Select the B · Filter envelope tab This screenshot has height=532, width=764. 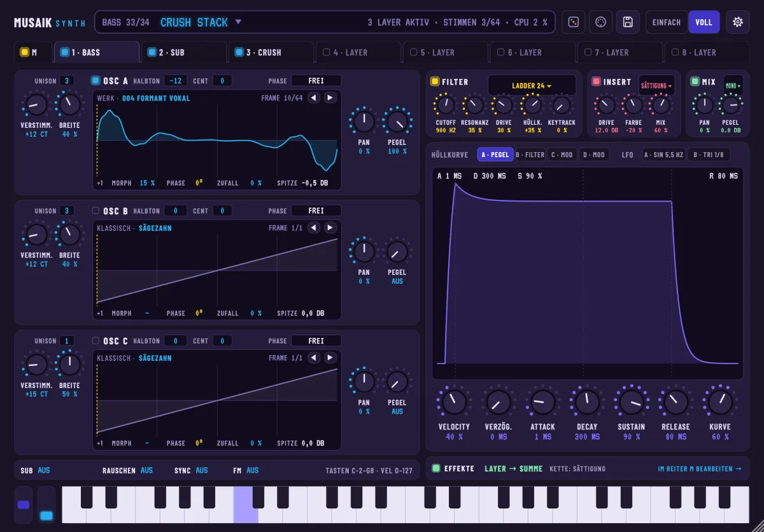click(530, 155)
